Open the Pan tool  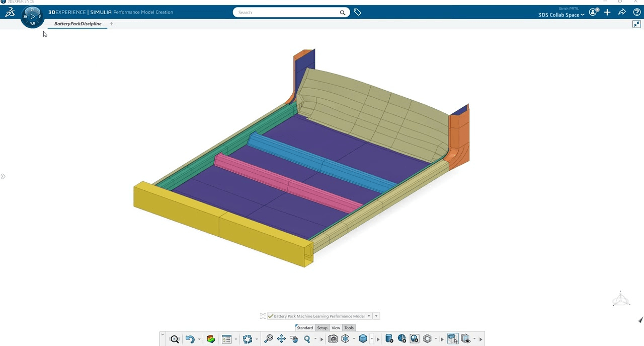click(x=281, y=338)
